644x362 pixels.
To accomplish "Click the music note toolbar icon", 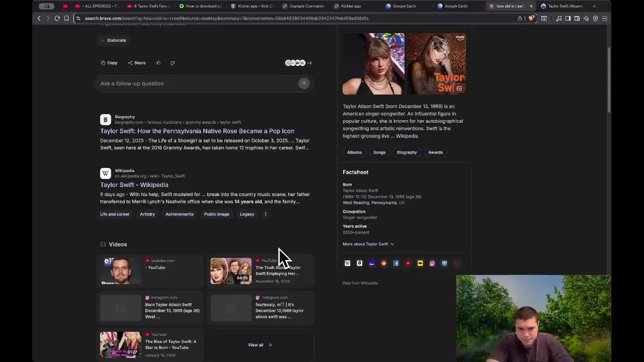I will 559,18.
